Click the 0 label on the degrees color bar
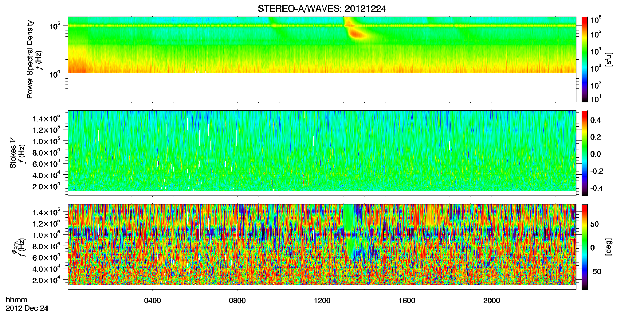 [593, 248]
